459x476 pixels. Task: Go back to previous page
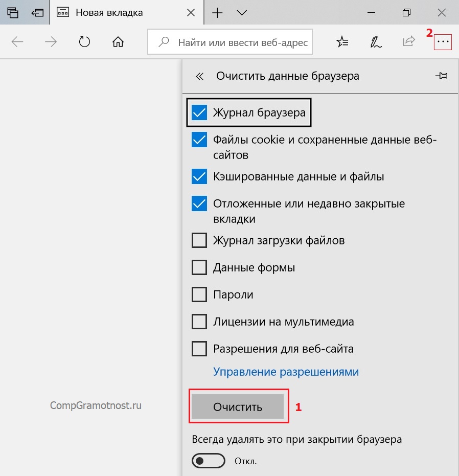point(17,42)
